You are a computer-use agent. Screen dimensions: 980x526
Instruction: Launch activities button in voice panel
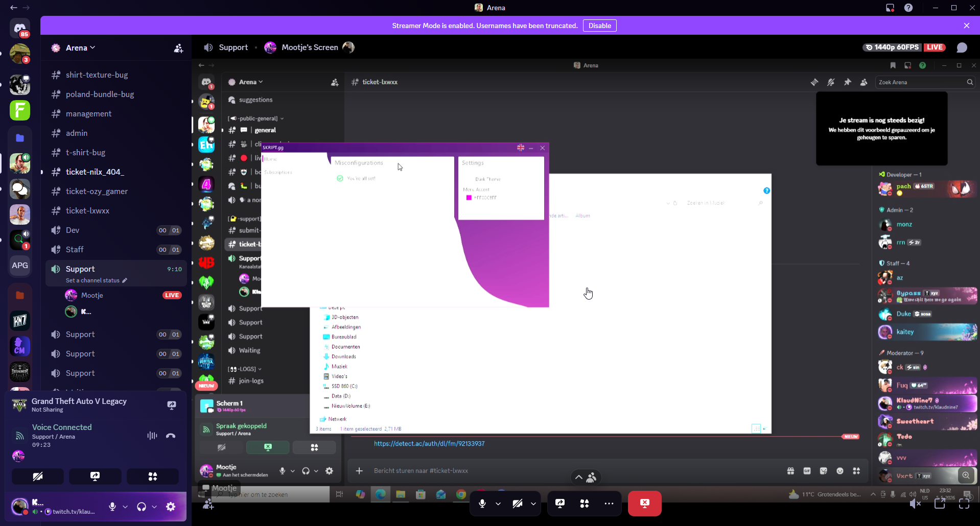pos(153,476)
